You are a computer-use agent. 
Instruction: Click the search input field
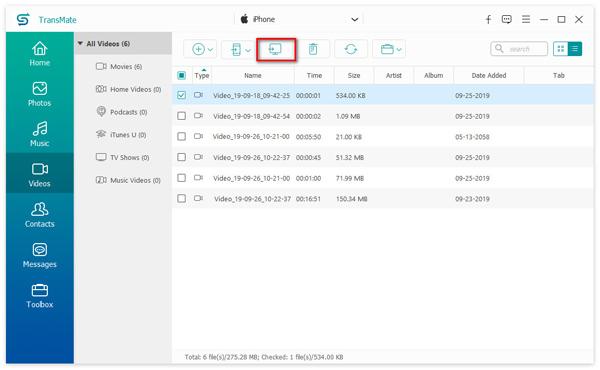pyautogui.click(x=519, y=49)
